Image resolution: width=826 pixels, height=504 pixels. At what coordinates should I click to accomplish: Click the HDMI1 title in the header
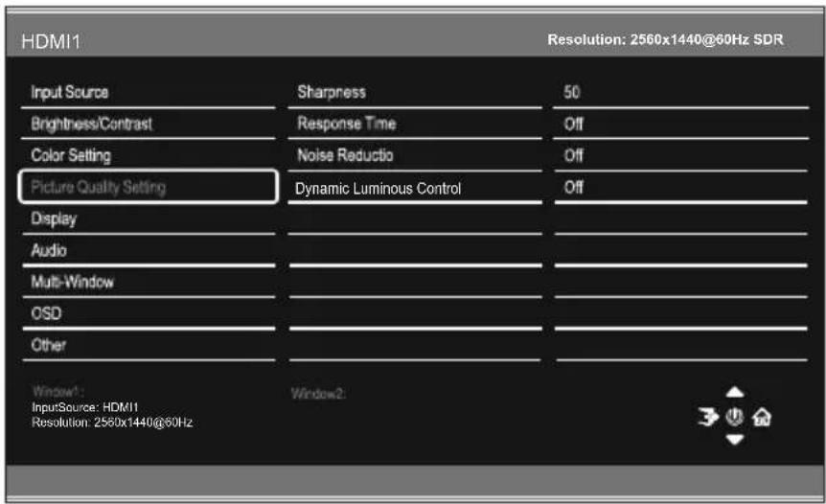[51, 41]
